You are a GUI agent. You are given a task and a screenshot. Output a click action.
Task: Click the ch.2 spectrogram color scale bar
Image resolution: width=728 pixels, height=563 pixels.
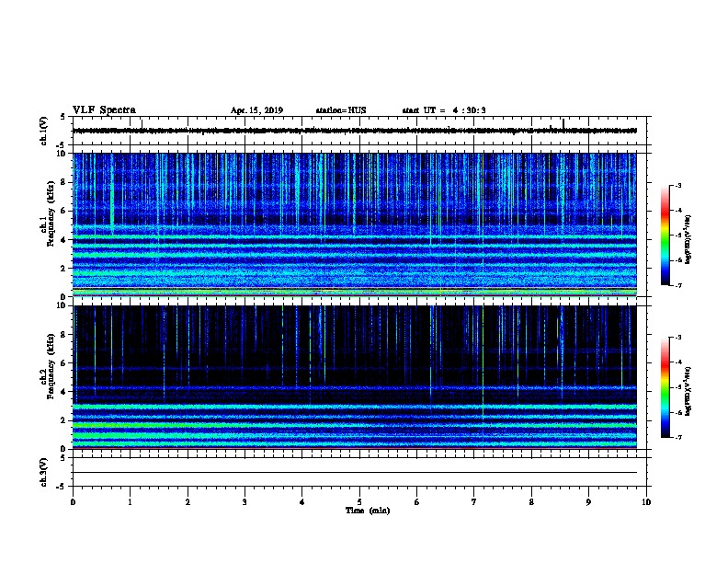pyautogui.click(x=665, y=387)
